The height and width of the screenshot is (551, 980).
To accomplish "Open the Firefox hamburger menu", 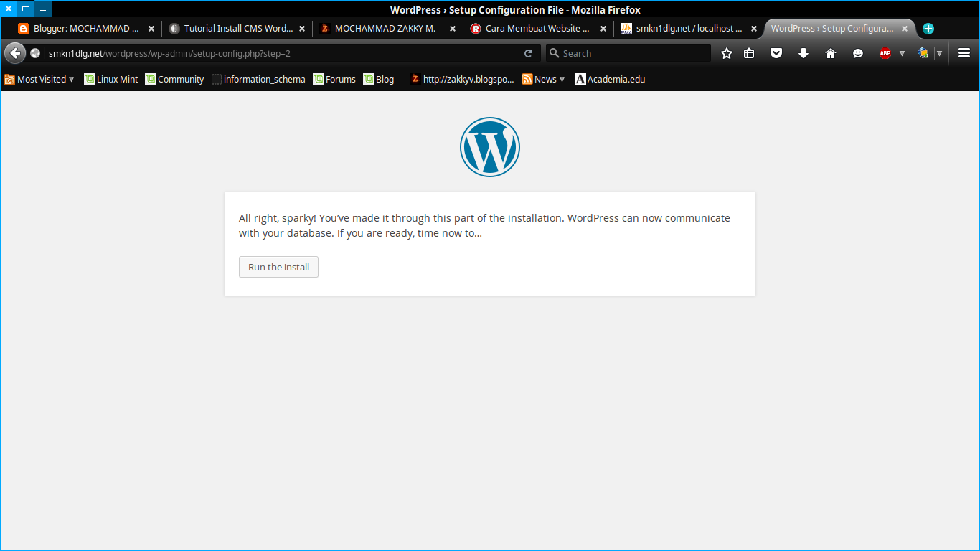I will [964, 53].
